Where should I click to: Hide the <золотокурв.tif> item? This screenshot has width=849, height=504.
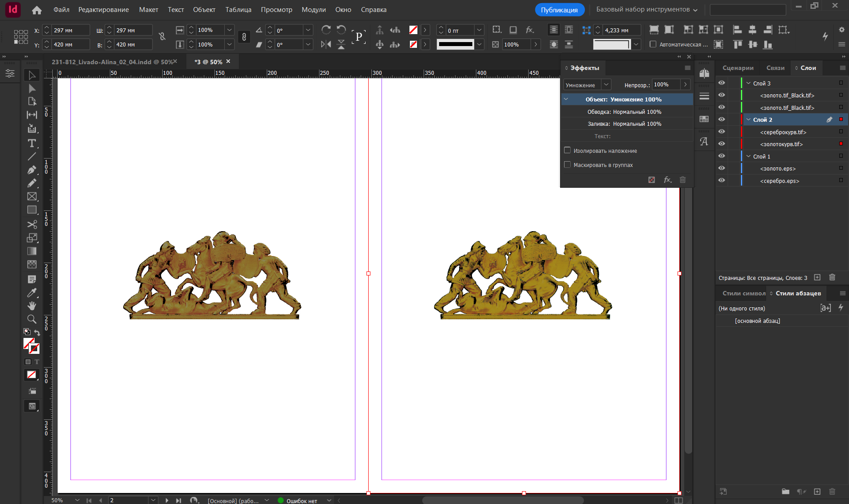(722, 144)
